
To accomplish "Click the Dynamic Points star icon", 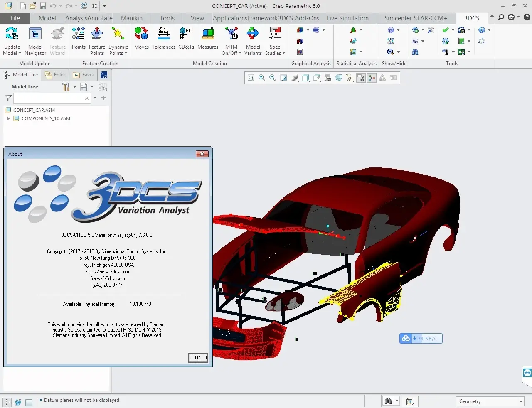I will [118, 34].
